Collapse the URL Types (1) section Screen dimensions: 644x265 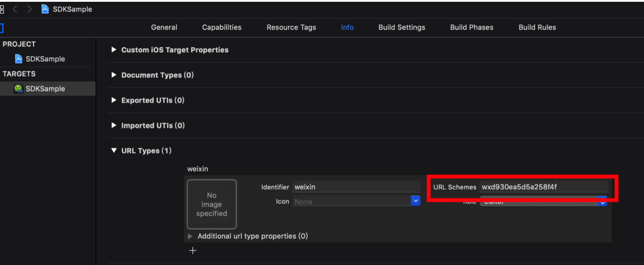pyautogui.click(x=114, y=151)
